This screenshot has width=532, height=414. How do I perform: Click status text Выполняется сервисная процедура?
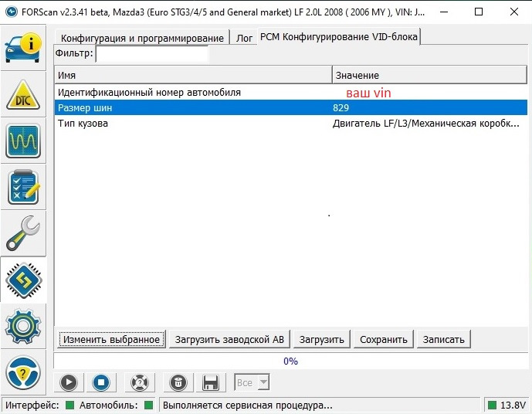[x=248, y=406]
